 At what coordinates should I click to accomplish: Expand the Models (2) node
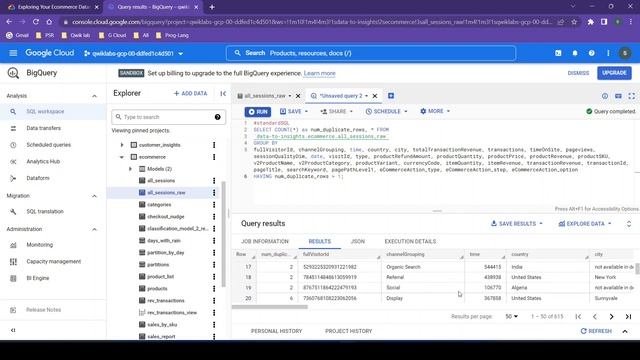130,169
